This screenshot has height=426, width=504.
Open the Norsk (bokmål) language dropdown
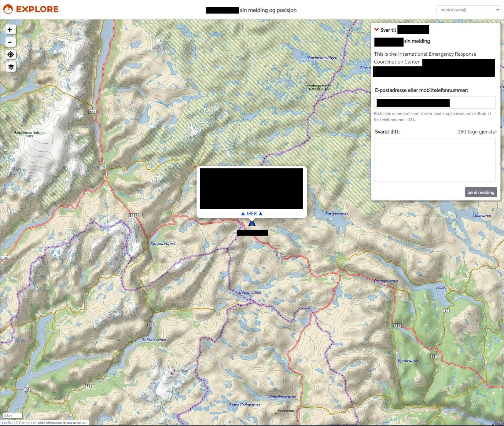(468, 10)
